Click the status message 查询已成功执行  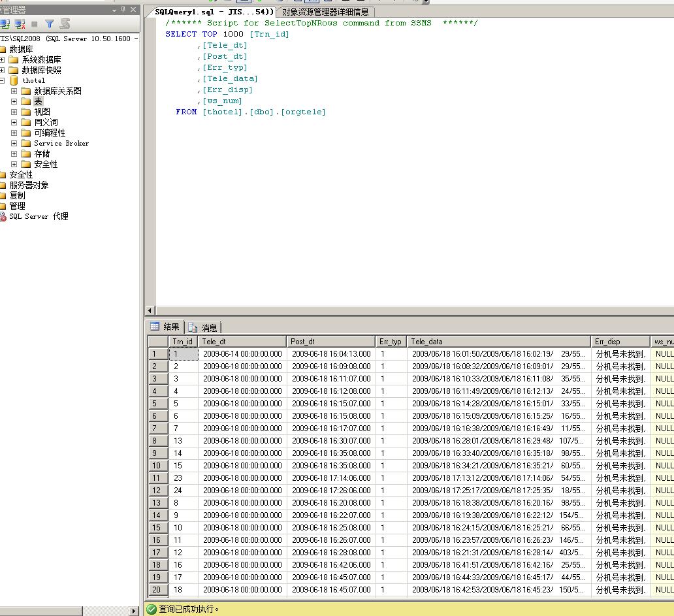[189, 609]
